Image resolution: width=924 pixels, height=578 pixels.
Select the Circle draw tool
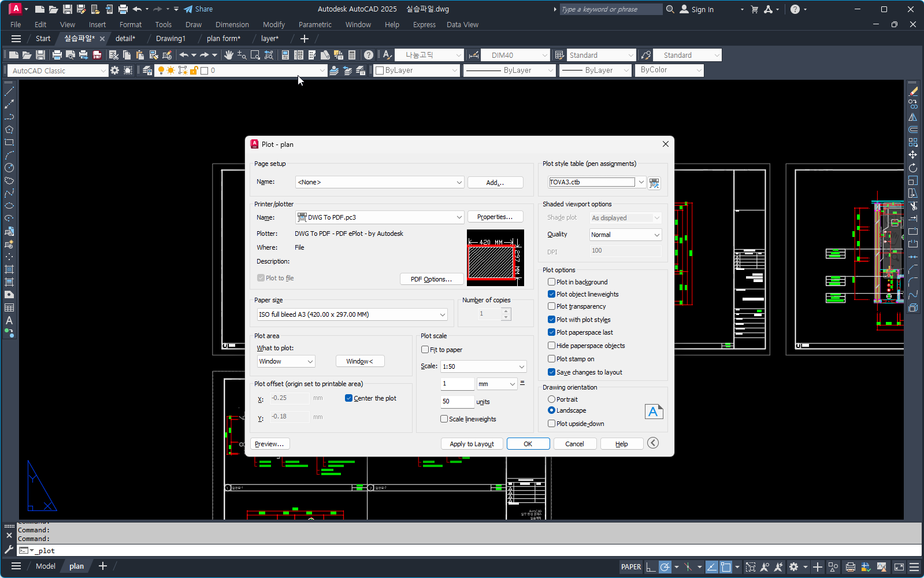[x=9, y=168]
